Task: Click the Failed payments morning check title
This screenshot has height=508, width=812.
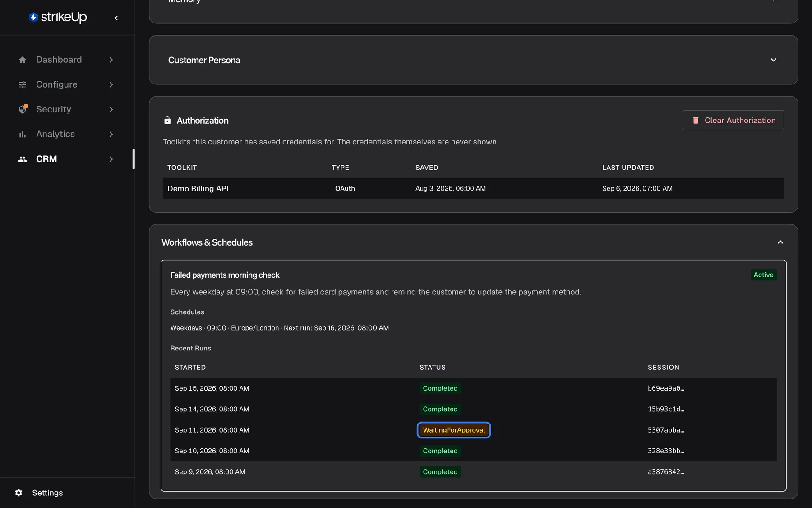Action: coord(225,275)
